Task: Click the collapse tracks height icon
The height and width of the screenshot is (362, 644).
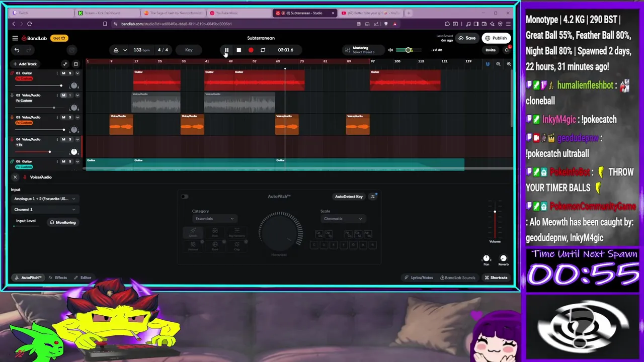Action: click(x=76, y=64)
